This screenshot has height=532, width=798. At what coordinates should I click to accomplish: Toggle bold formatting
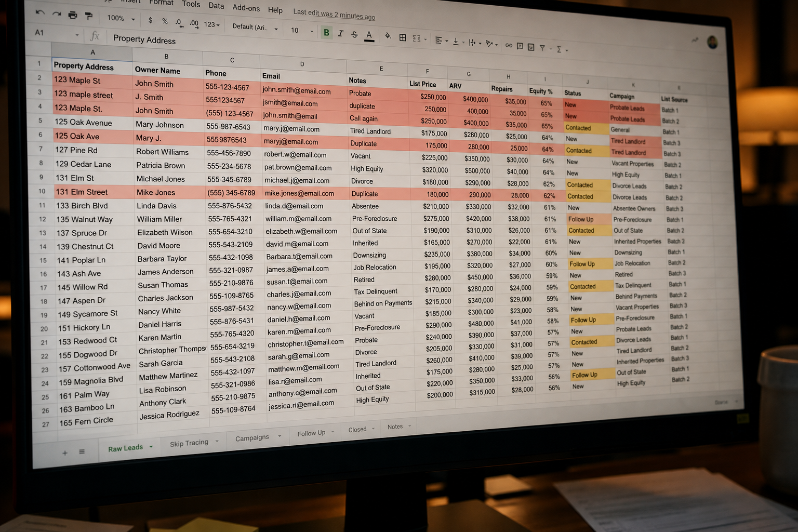pyautogui.click(x=326, y=32)
